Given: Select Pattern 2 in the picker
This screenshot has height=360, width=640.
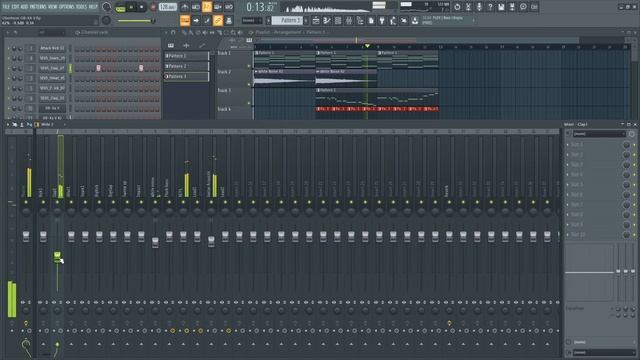Looking at the screenshot, I should [x=187, y=66].
